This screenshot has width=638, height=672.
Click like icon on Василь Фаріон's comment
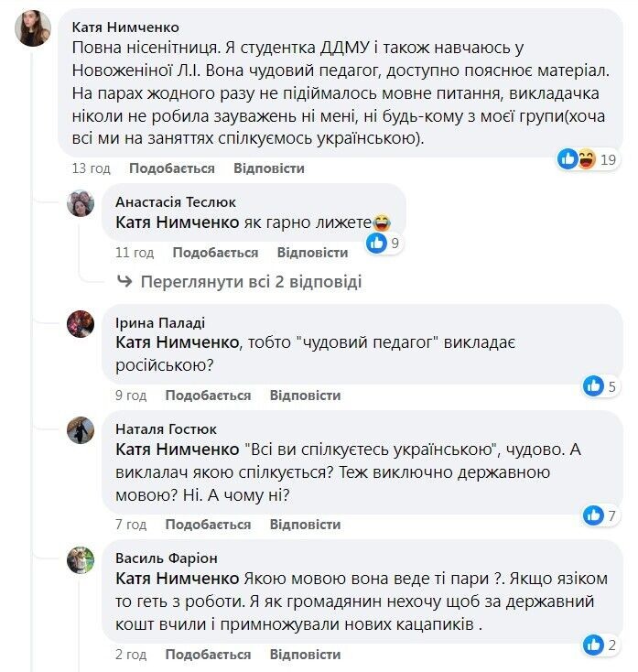(594, 645)
